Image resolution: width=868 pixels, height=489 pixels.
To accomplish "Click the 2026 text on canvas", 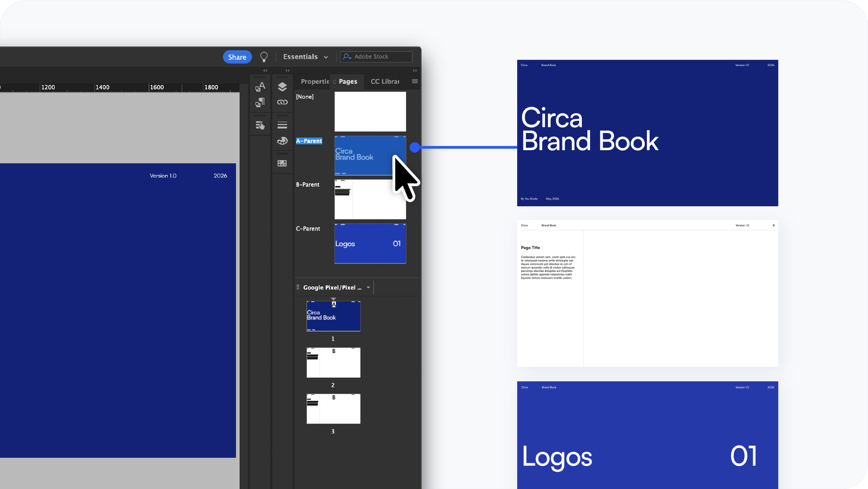I will pos(220,176).
